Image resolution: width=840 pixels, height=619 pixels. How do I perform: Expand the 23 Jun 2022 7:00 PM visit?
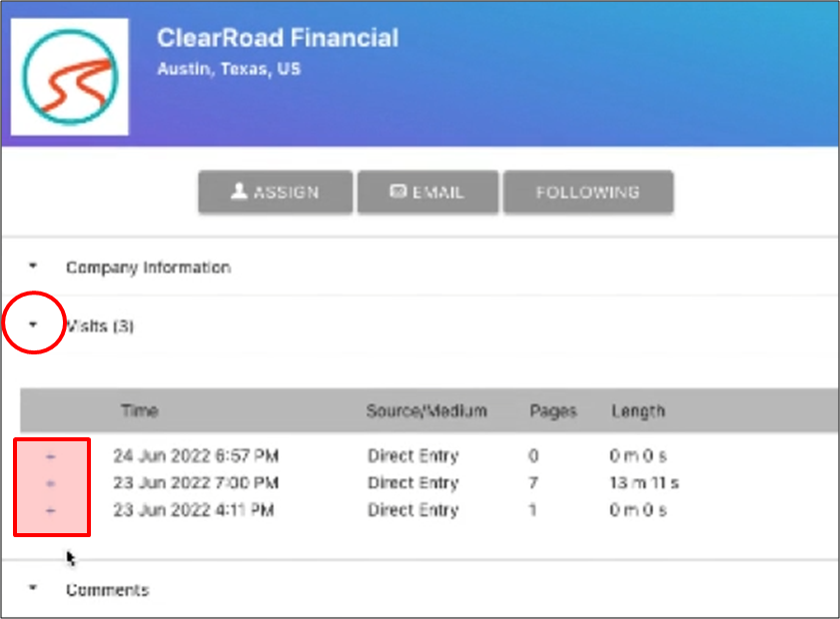click(51, 483)
